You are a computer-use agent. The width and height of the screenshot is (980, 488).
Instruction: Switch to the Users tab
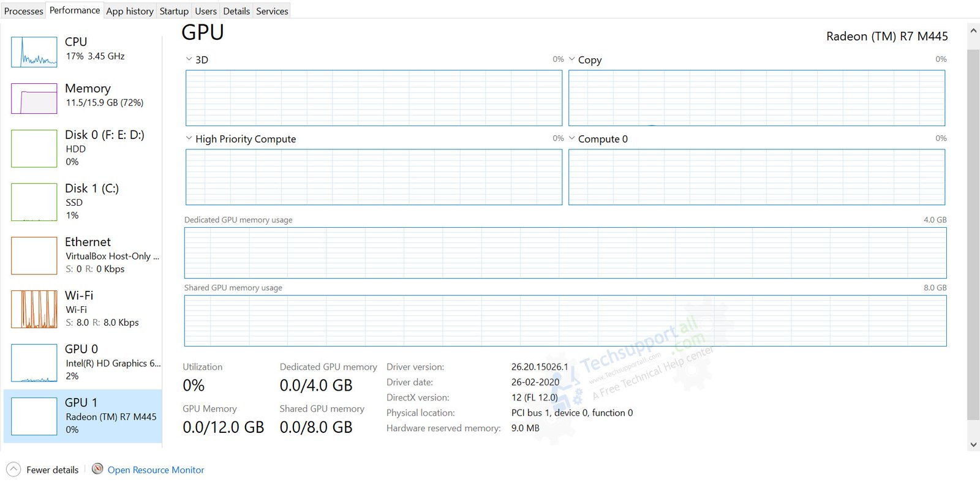[x=206, y=11]
